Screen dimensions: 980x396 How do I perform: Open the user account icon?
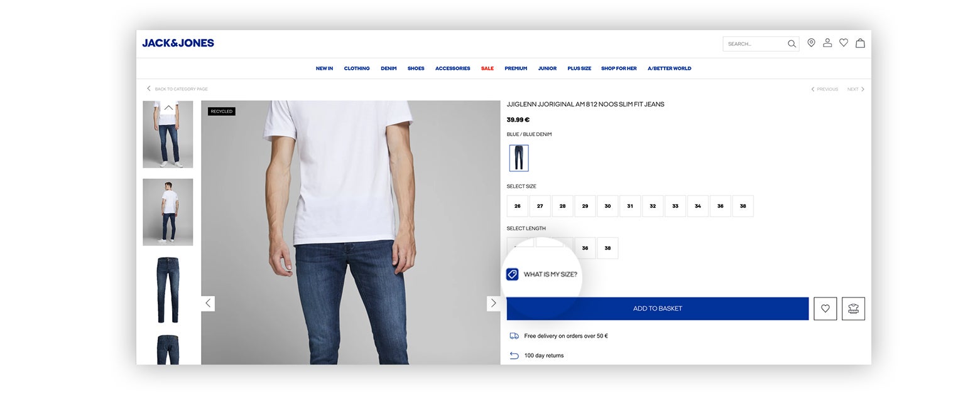point(827,43)
